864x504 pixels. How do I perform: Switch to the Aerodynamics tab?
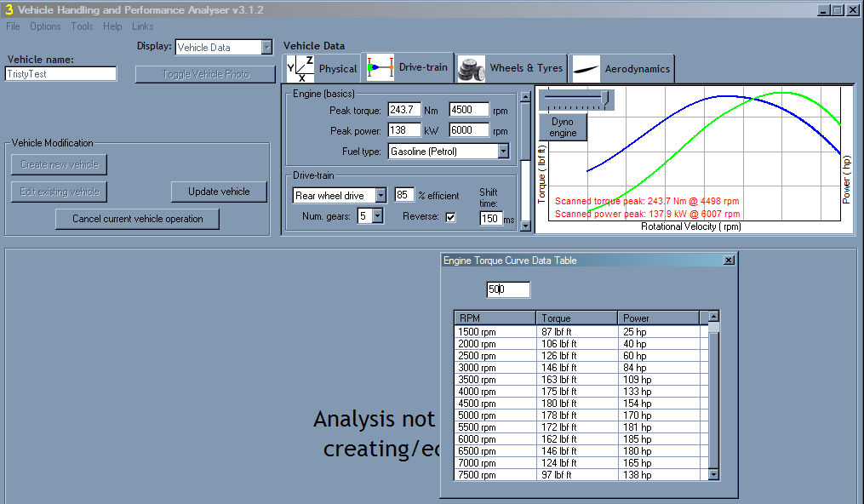[x=621, y=69]
